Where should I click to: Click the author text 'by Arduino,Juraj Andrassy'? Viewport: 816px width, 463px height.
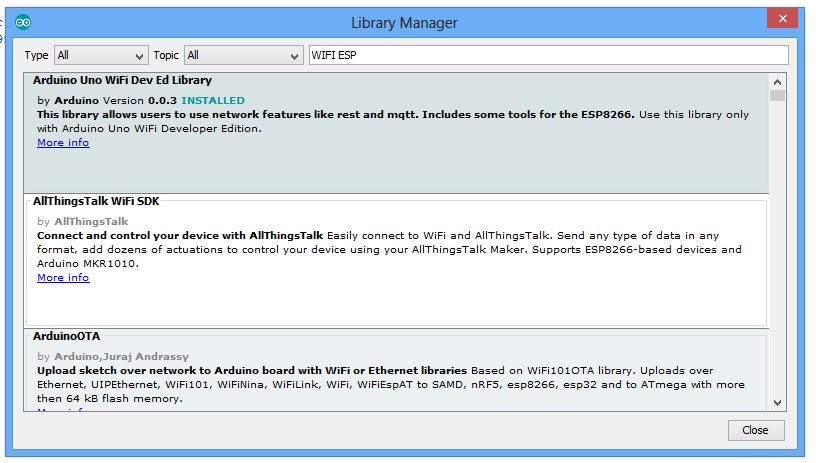click(113, 357)
